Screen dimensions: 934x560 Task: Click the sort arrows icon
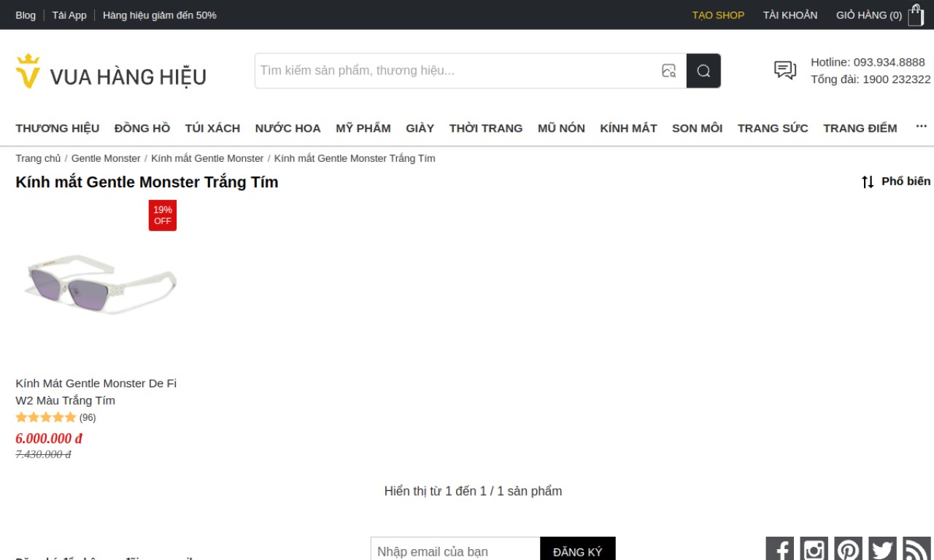click(868, 182)
